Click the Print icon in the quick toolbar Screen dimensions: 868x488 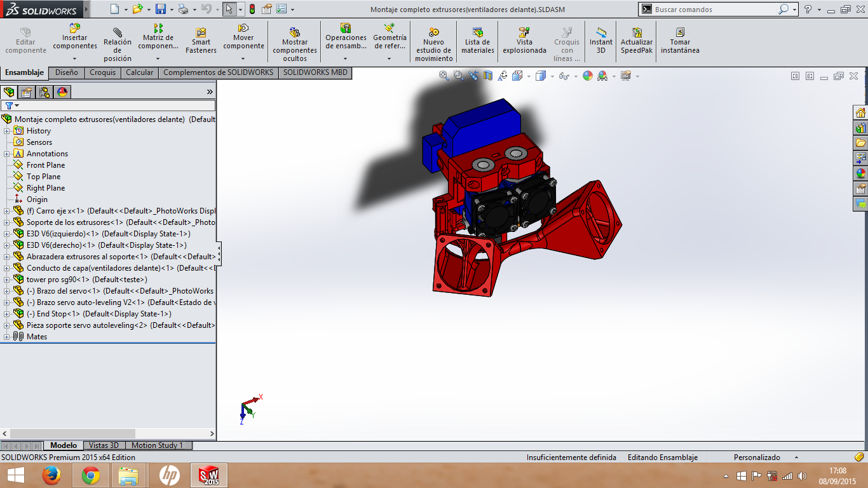click(x=183, y=9)
